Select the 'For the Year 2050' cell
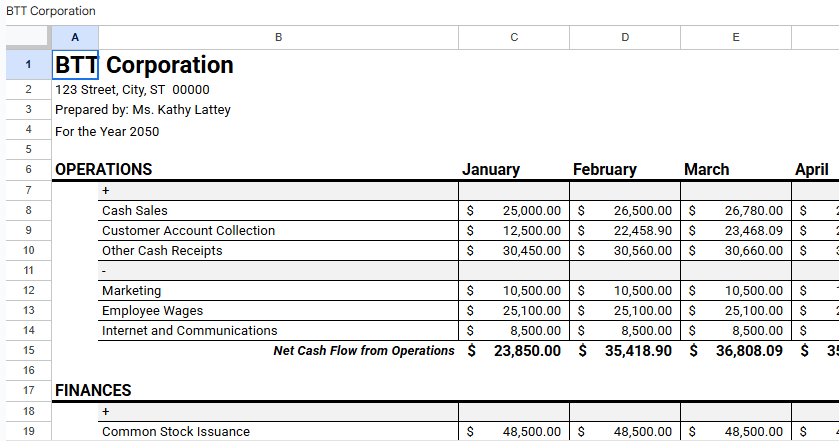The image size is (839, 441). [107, 131]
